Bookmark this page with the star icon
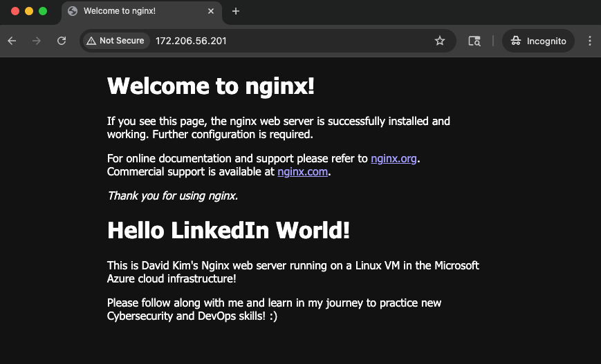 tap(440, 41)
